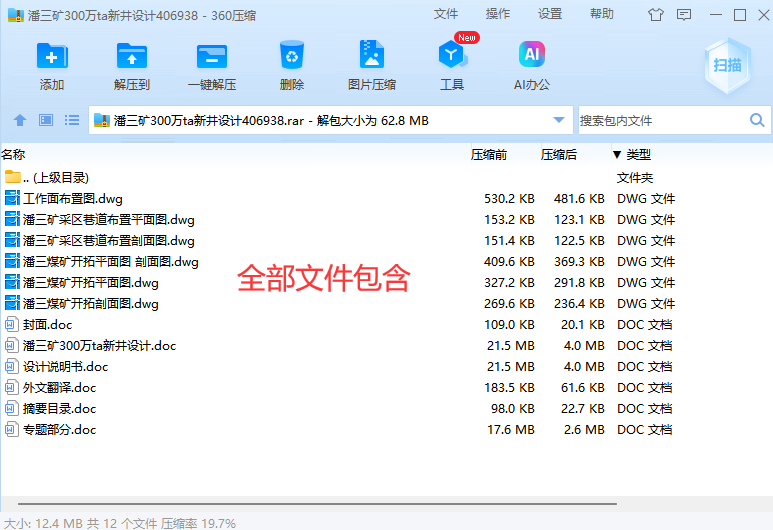Sort by the 压缩后 column header
Screen dimensions: 773x530
(x=559, y=155)
